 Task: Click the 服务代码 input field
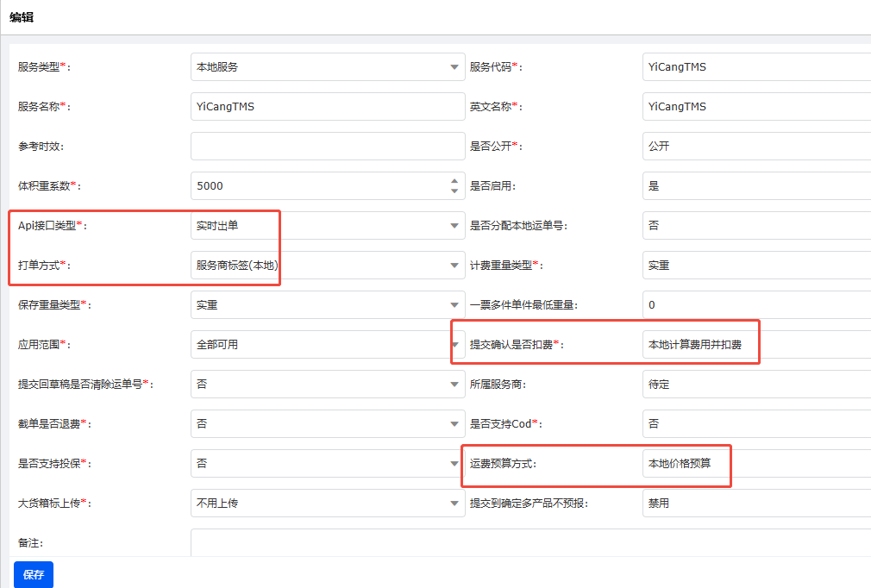pyautogui.click(x=755, y=67)
